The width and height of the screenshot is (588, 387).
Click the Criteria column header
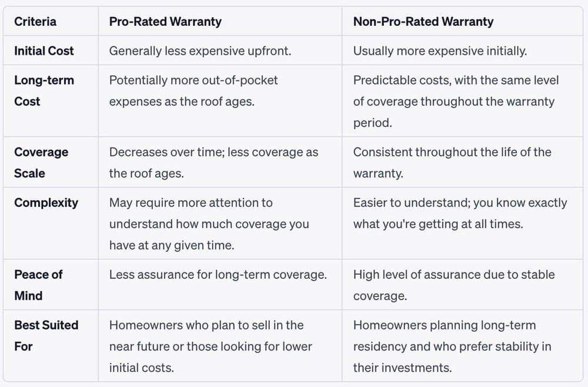click(35, 22)
